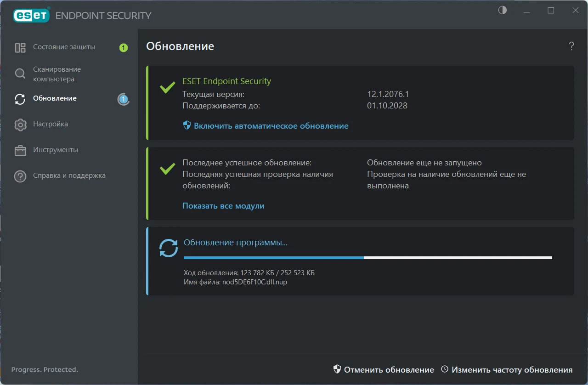
Task: Open the Сканирование компьютера section
Action: (57, 74)
